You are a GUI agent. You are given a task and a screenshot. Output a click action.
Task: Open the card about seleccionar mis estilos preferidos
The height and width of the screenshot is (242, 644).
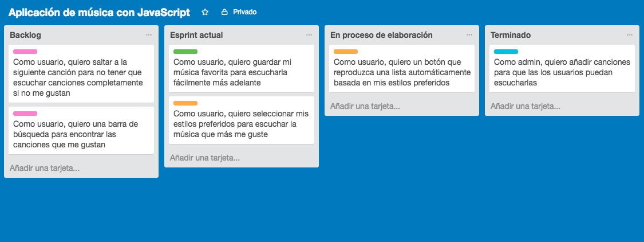242,120
